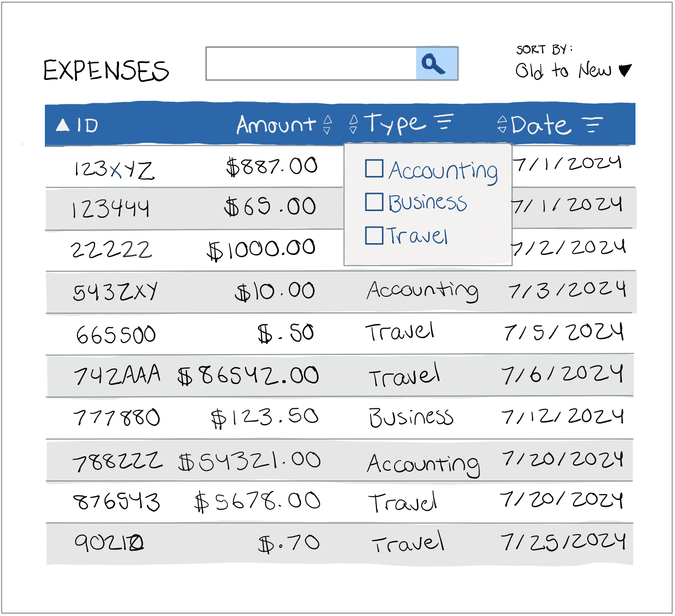
Task: Check the Accounting filter checkbox
Action: click(x=374, y=169)
